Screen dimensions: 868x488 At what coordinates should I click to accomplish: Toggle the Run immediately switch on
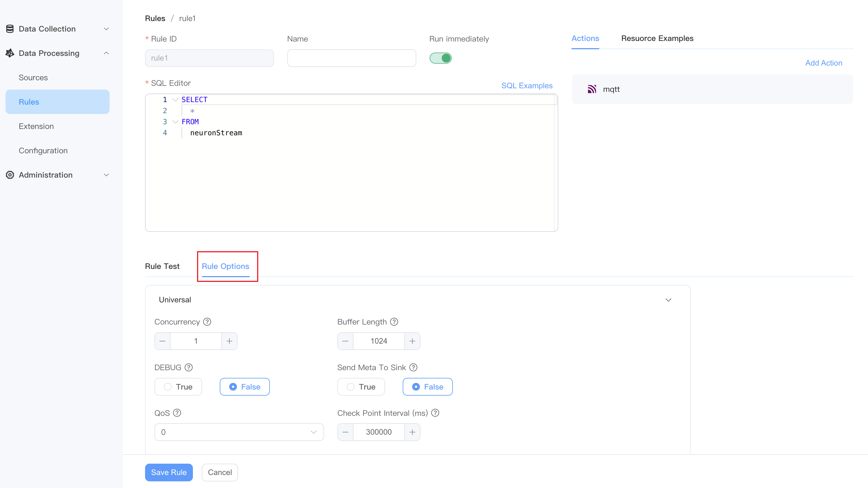pyautogui.click(x=441, y=58)
